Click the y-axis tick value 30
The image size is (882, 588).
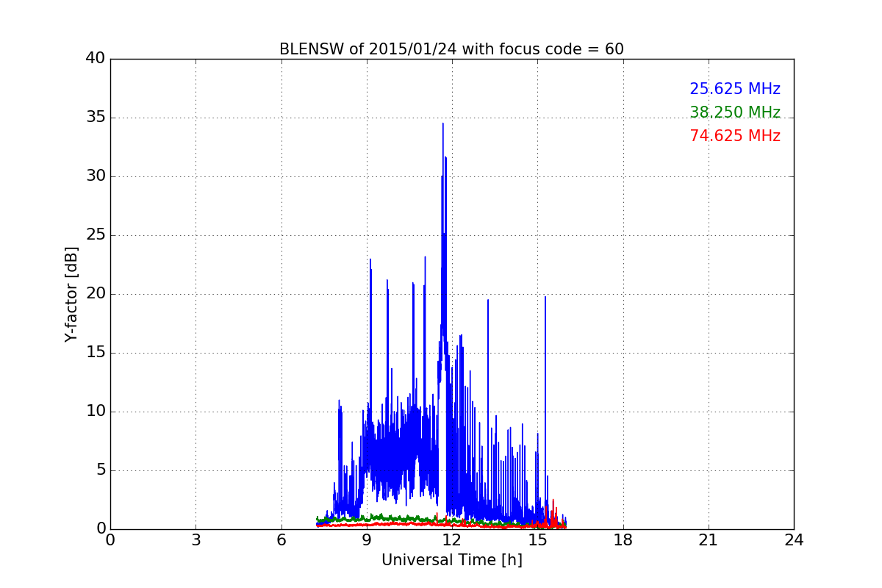pyautogui.click(x=96, y=176)
